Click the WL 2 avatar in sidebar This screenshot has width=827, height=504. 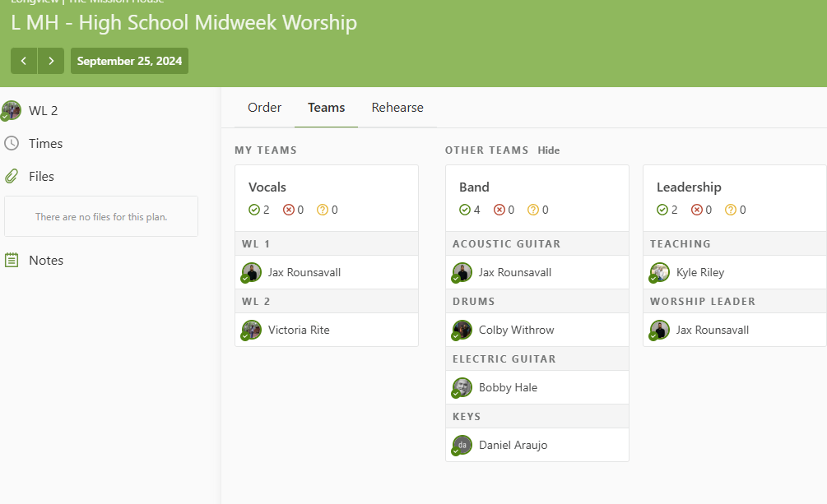tap(12, 110)
